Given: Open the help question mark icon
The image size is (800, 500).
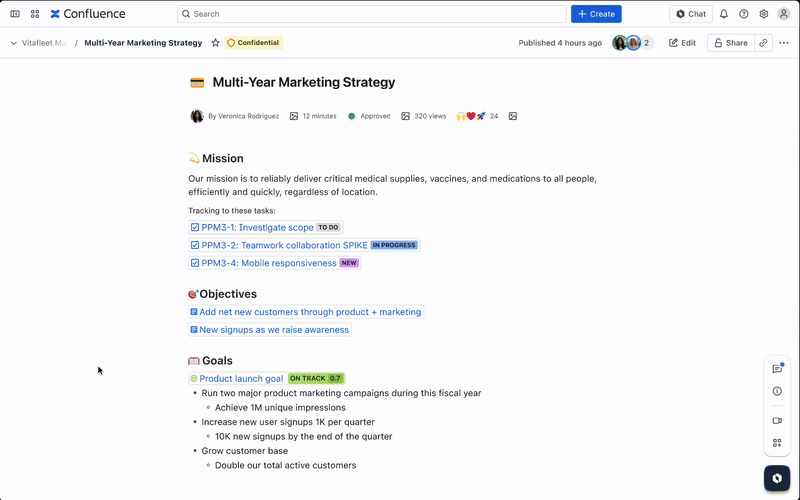Looking at the screenshot, I should [x=744, y=14].
